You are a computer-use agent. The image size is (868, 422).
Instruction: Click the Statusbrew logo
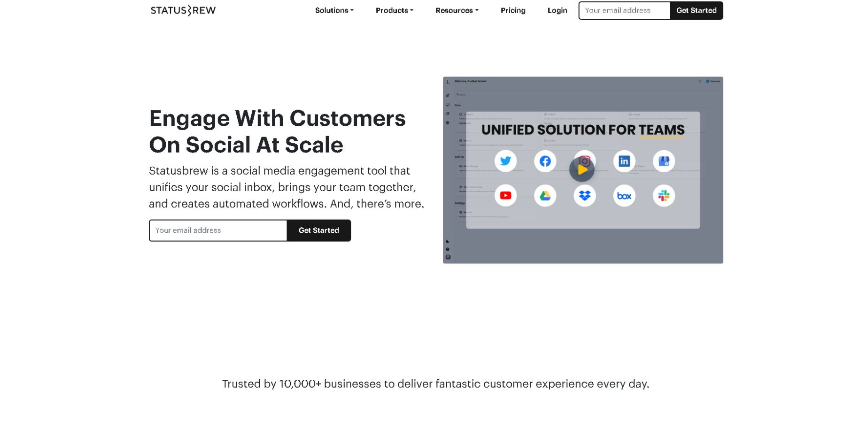point(183,10)
